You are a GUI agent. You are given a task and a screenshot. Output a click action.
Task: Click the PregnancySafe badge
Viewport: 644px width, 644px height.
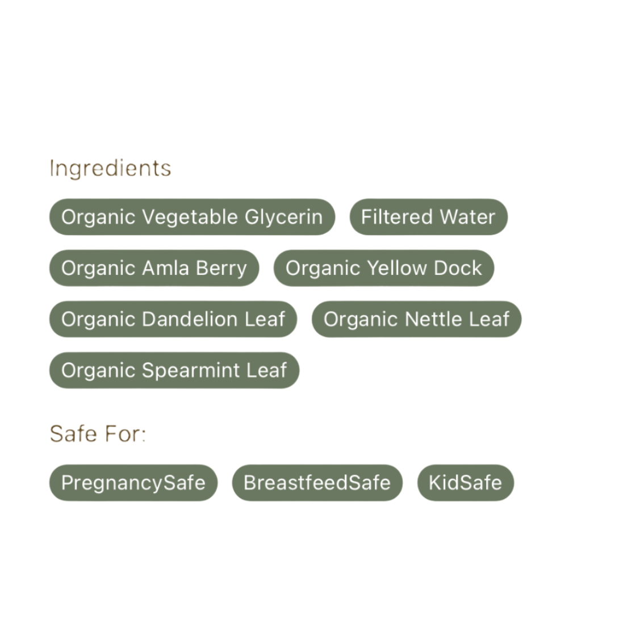133,483
